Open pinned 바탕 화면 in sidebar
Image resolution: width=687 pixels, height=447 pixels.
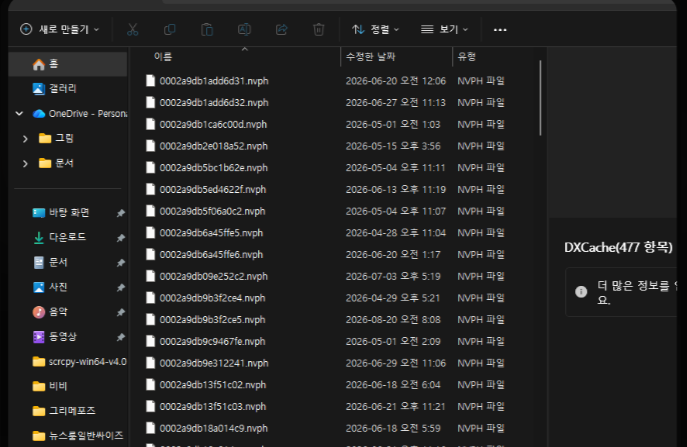(61, 213)
